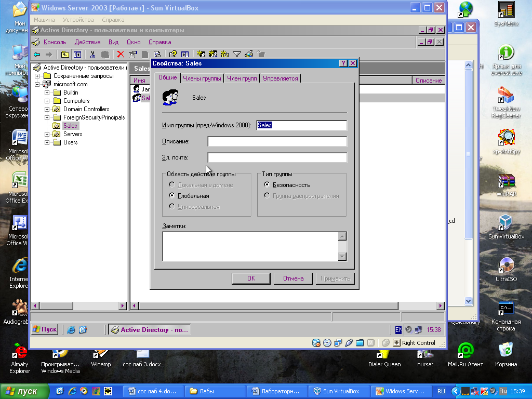Screen dimensions: 532x399
Task: Click the guest Internet Explorer quick launch icon
Action: 71,330
